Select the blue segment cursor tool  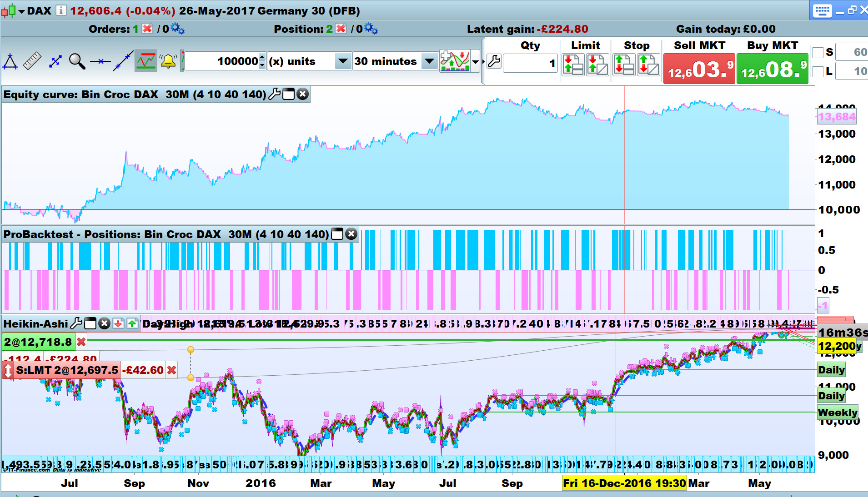point(55,61)
